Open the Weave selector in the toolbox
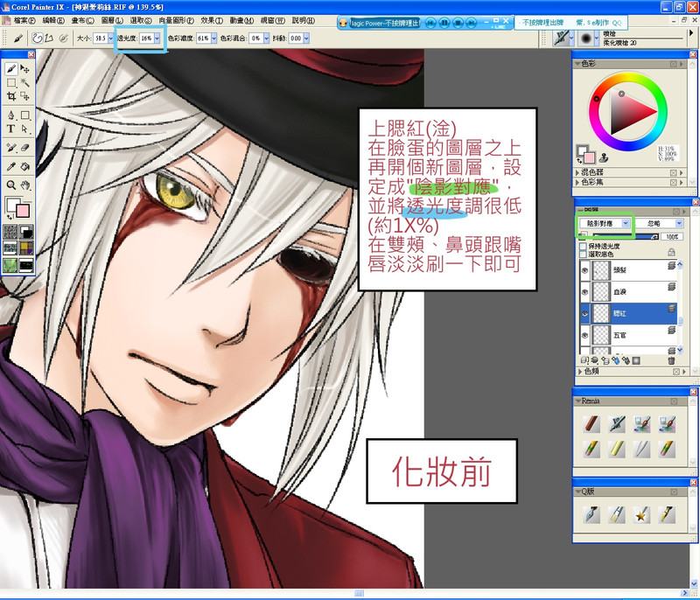 tap(26, 248)
